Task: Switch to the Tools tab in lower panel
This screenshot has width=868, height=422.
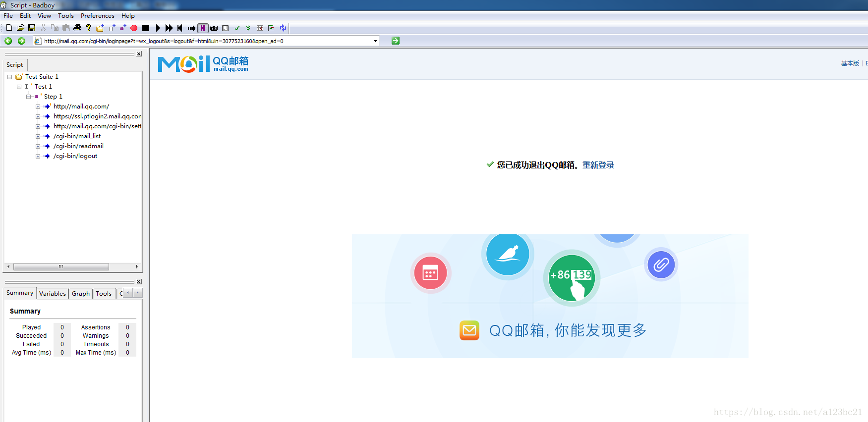Action: (104, 293)
